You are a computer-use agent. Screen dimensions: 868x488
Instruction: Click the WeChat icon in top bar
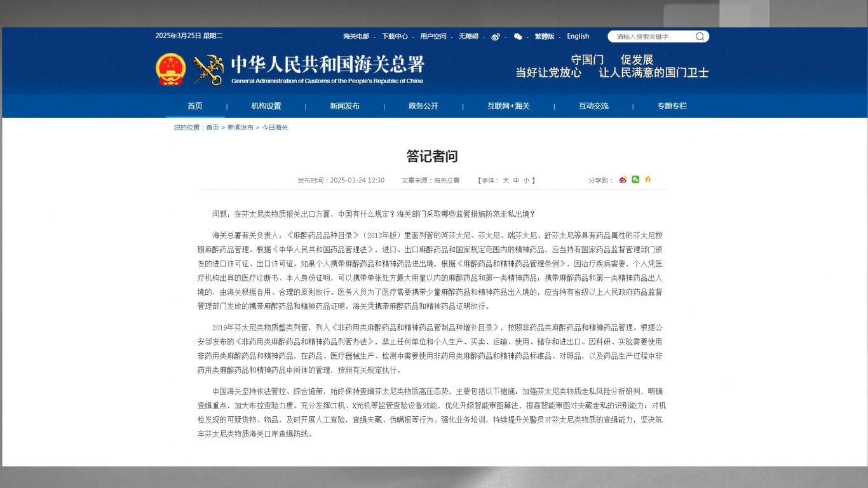518,37
